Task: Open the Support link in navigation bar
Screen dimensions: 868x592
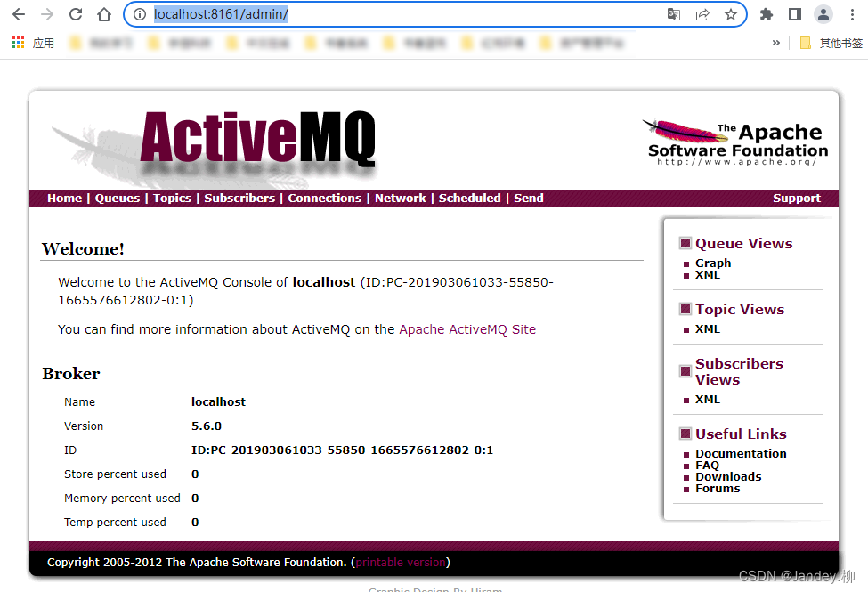Action: [797, 199]
